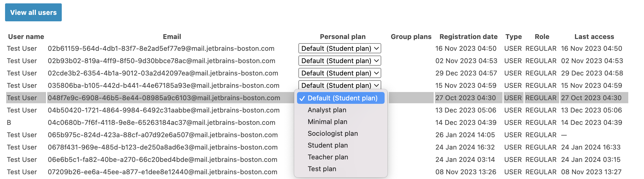Click the Last access column header

tap(594, 37)
